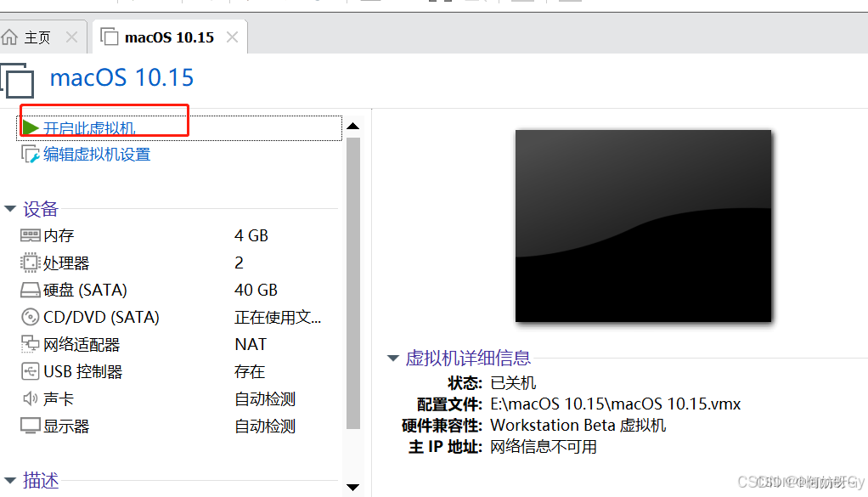Collapse the 设备 section
Viewport: 868px width, 497px height.
click(10, 209)
